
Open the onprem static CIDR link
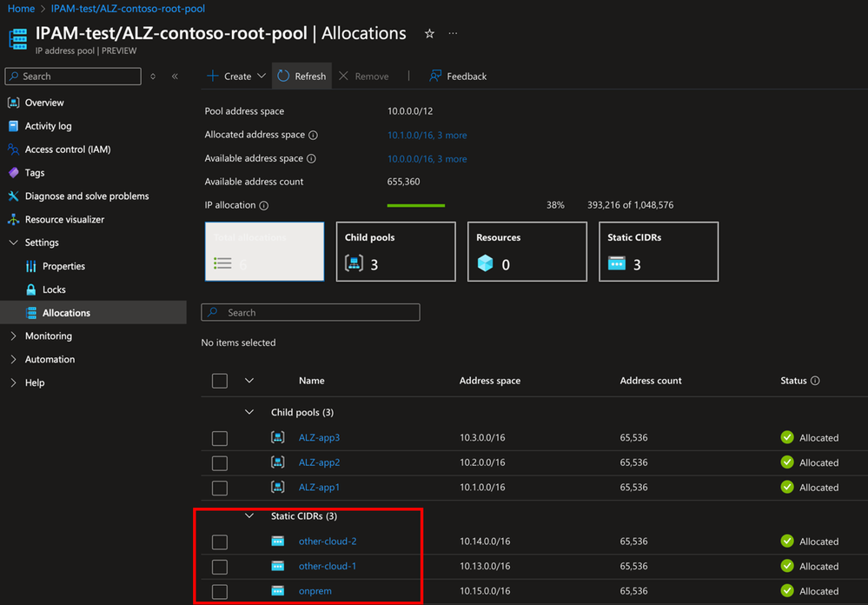315,590
